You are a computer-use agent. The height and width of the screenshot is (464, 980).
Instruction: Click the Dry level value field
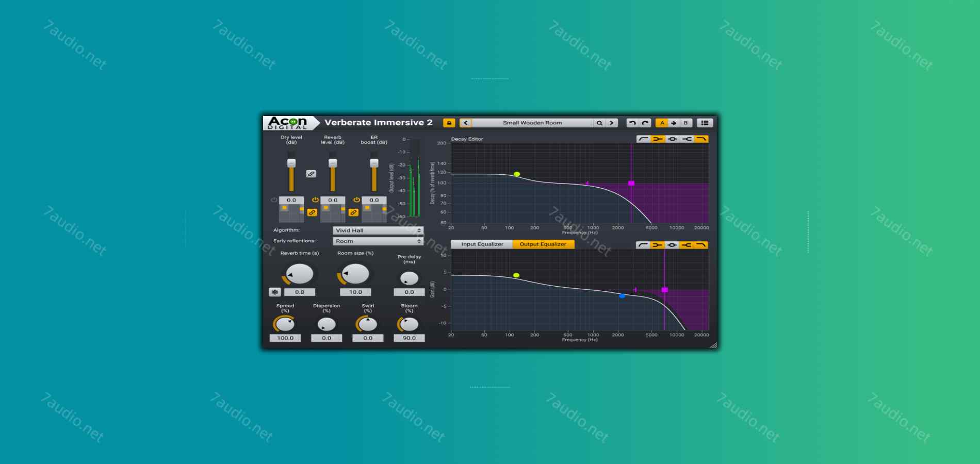(x=291, y=200)
